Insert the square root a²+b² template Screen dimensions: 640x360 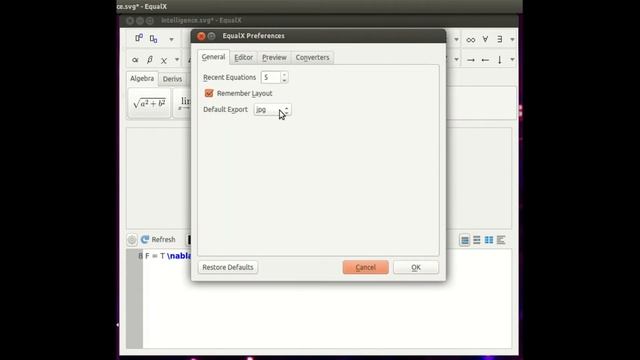[x=149, y=103]
